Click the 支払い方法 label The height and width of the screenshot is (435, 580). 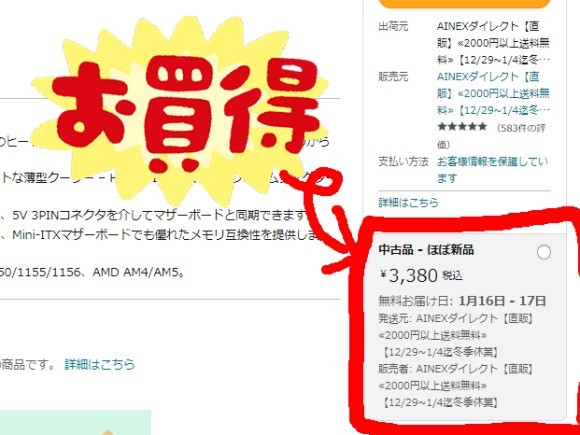pos(403,161)
